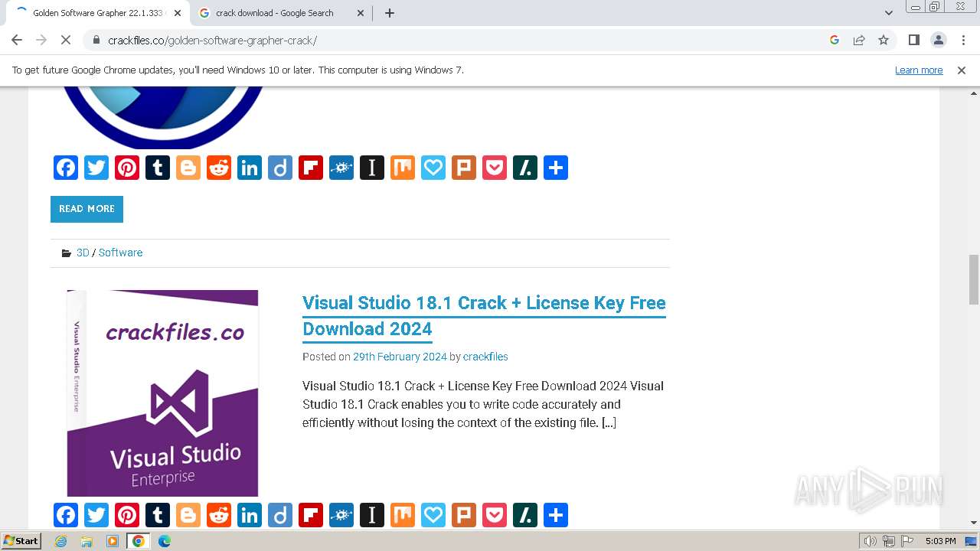Open the Software category link
Screen dimensions: 980x551
tap(120, 253)
